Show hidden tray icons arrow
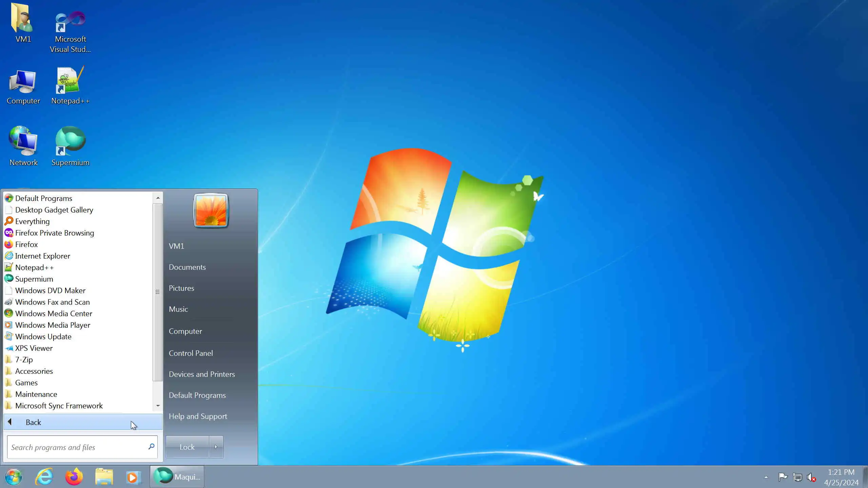Screen dimensions: 868x488 click(x=766, y=477)
